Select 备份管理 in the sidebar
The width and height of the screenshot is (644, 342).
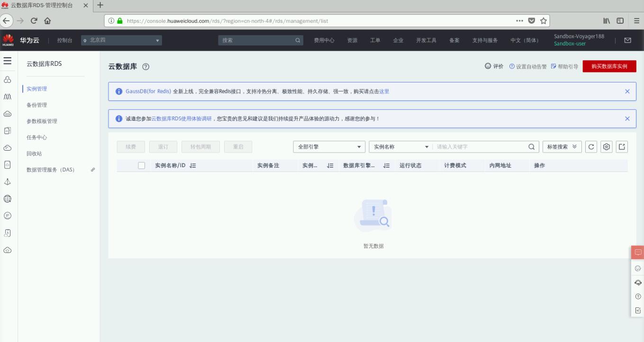point(37,105)
